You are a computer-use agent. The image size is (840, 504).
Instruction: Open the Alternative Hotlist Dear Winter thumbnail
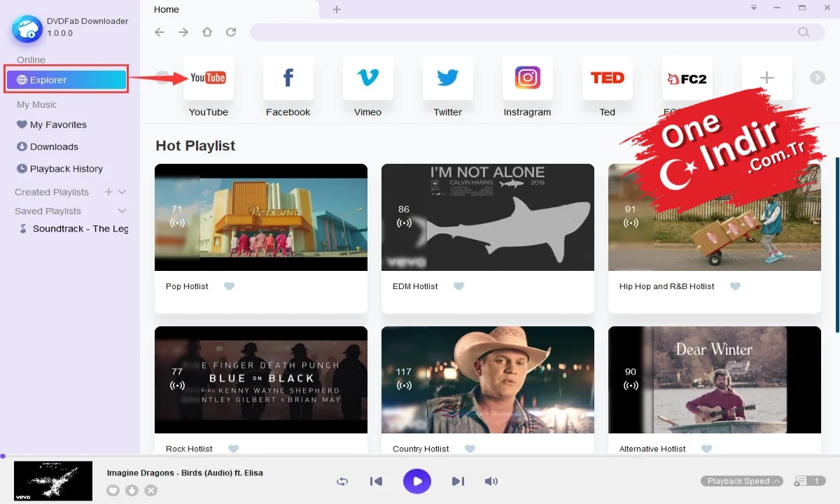click(x=715, y=379)
